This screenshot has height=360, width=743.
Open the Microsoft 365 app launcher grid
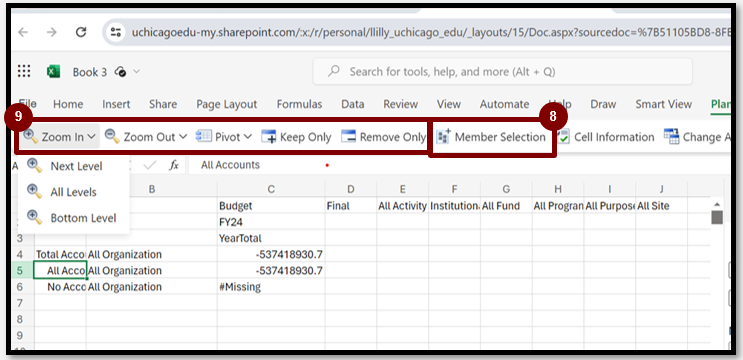[24, 72]
